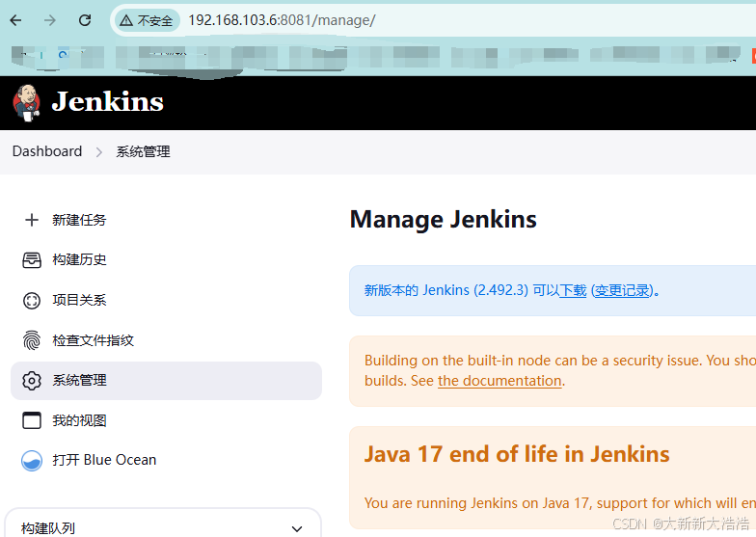
Task: Click the 构建历史 inbox icon
Action: click(x=32, y=260)
